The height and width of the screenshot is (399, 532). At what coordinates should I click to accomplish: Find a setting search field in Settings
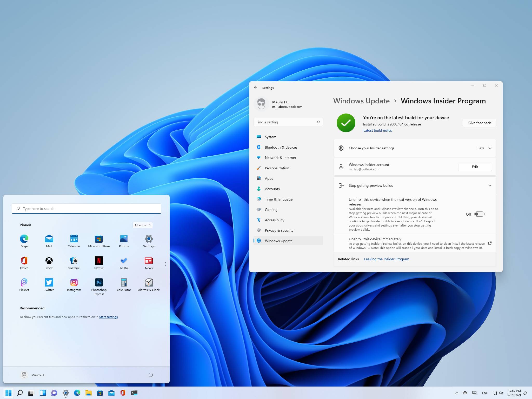click(288, 122)
